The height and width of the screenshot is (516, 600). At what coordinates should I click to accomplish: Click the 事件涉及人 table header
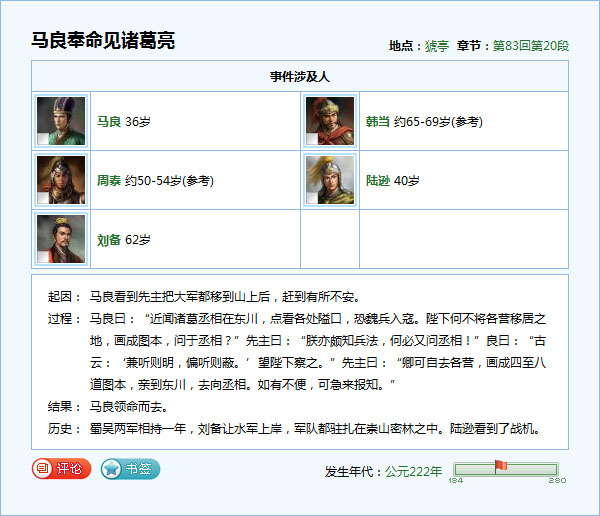[299, 76]
